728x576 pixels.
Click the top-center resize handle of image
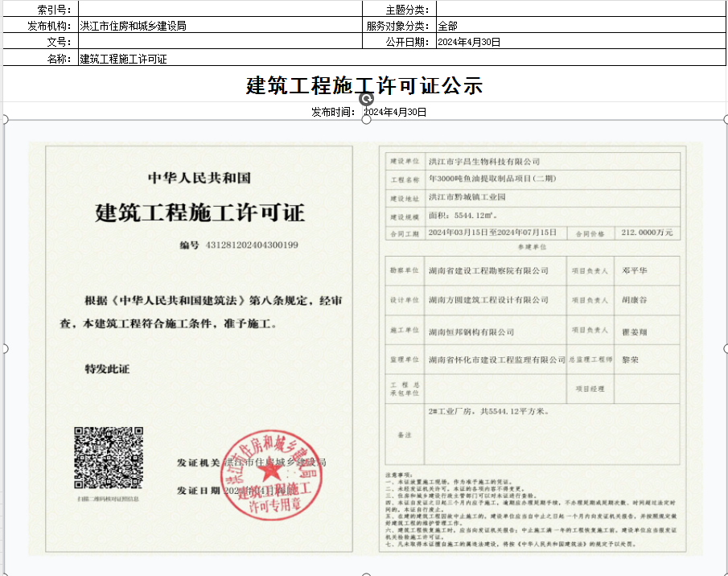click(x=366, y=120)
